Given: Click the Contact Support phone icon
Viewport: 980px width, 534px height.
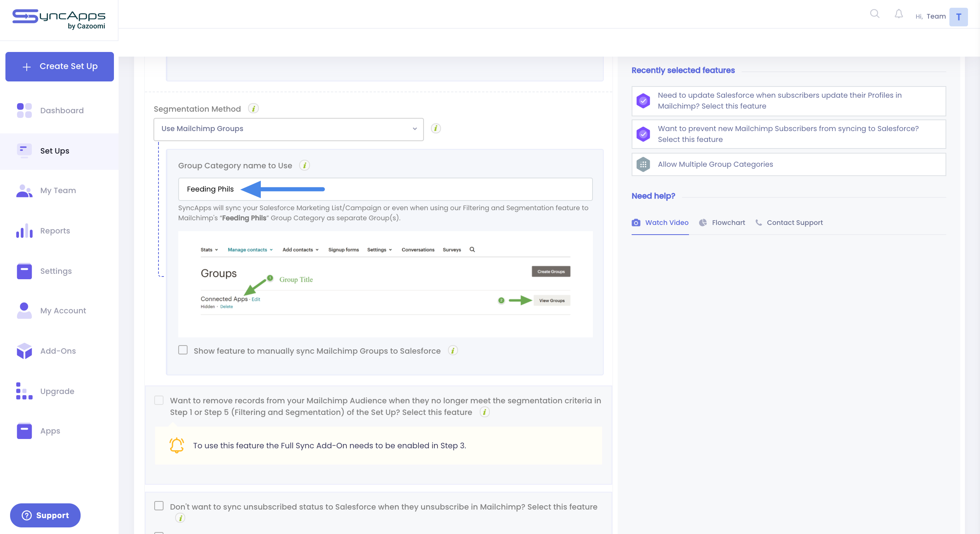Looking at the screenshot, I should point(759,223).
